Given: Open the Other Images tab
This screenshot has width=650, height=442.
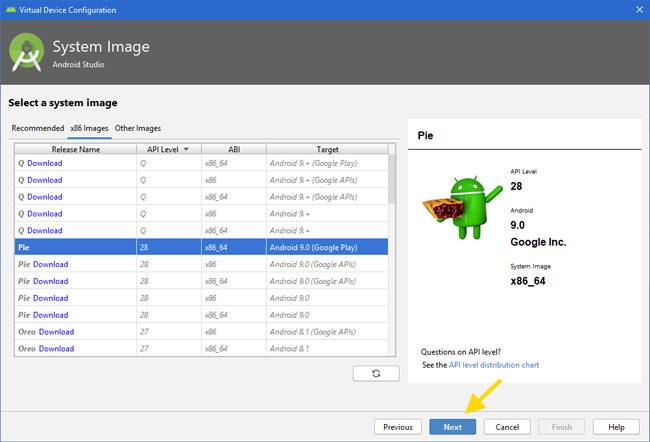Looking at the screenshot, I should pyautogui.click(x=138, y=128).
